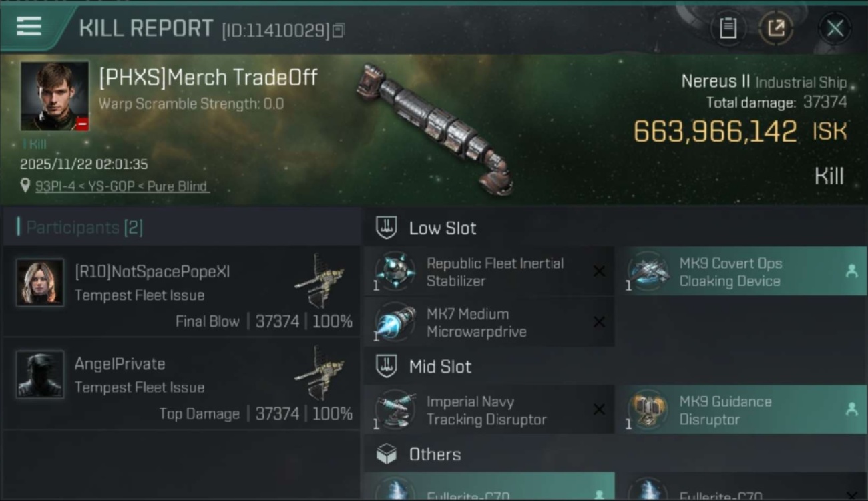The height and width of the screenshot is (501, 868).
Task: Click the Imperial Navy Tracking Disruptor icon
Action: pos(395,409)
